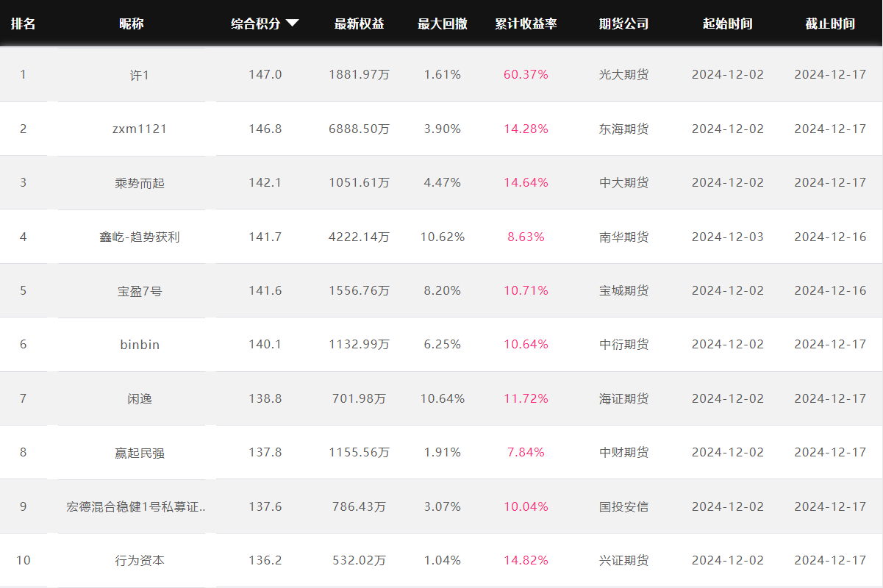Select rank 10 cell
Viewport: 883px width, 588px height.
pos(23,561)
